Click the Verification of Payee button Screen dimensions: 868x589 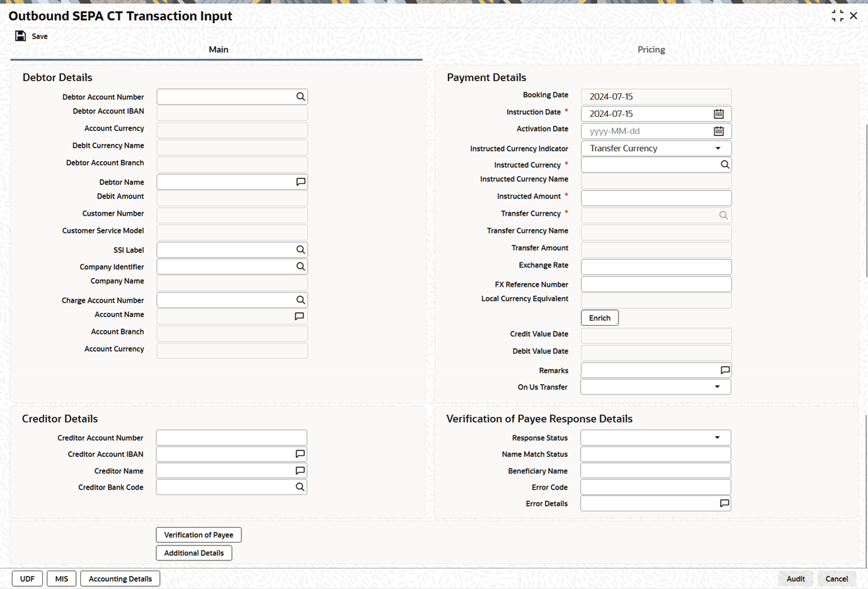(198, 535)
